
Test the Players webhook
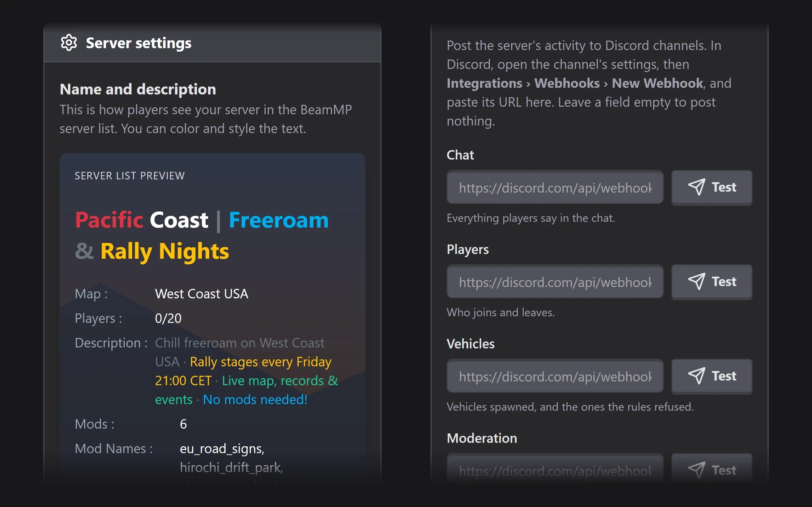pos(711,282)
